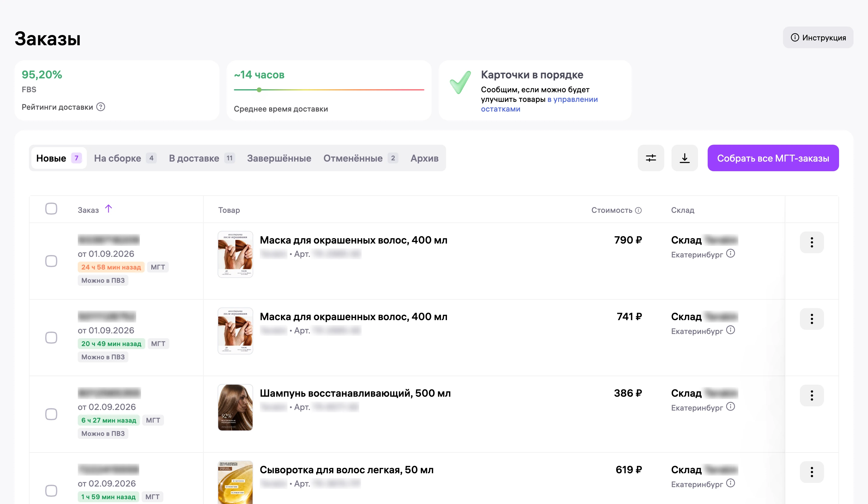Click warehouse info icon in the 386 ₽ row
Screen dimensions: 868x504
click(x=730, y=407)
